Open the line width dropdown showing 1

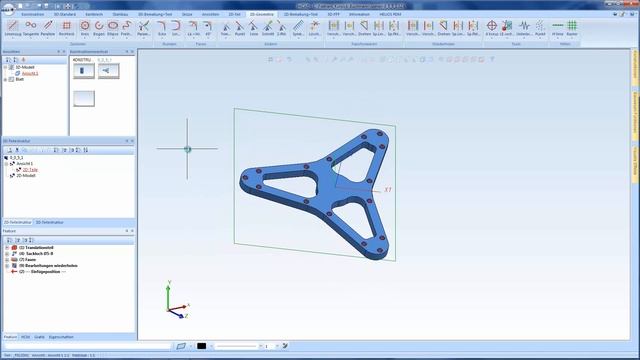pyautogui.click(x=277, y=346)
